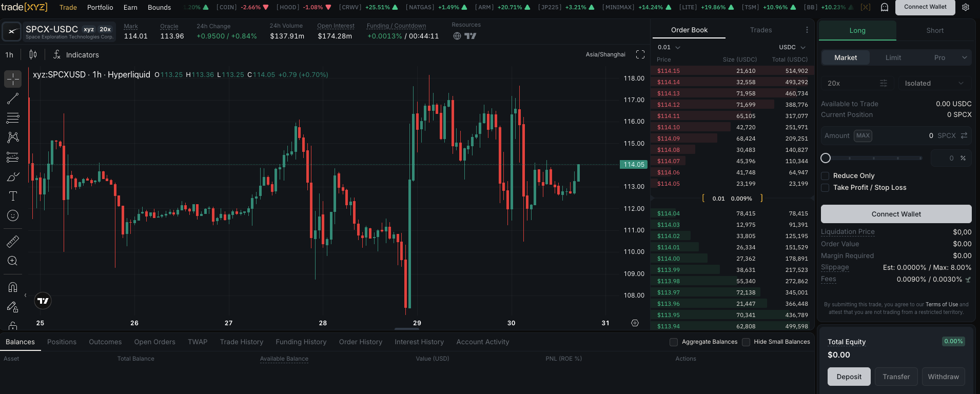980x394 pixels.
Task: Open settings gear in top bar
Action: [x=966, y=7]
